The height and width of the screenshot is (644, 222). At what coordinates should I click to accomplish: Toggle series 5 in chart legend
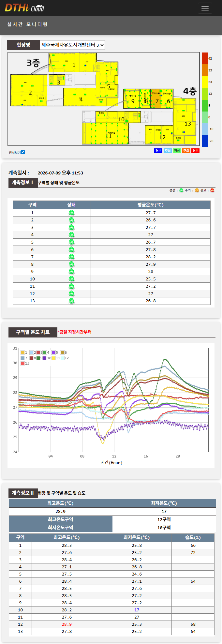tap(53, 352)
